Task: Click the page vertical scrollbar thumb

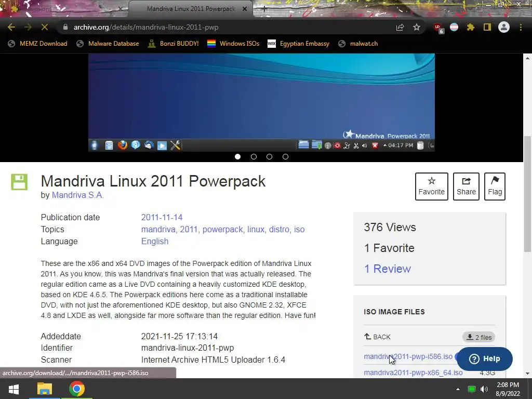Action: (x=527, y=194)
